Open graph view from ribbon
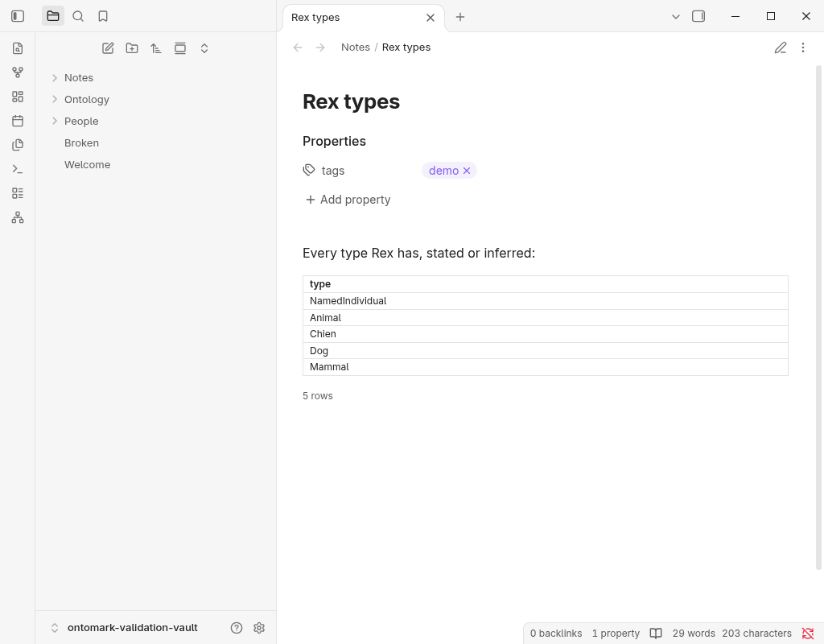This screenshot has height=644, width=824. coord(18,72)
